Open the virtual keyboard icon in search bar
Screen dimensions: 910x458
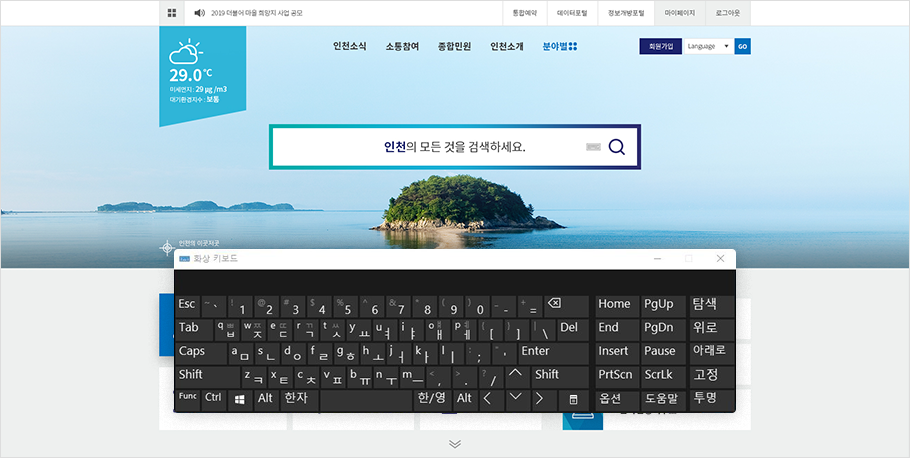point(593,147)
